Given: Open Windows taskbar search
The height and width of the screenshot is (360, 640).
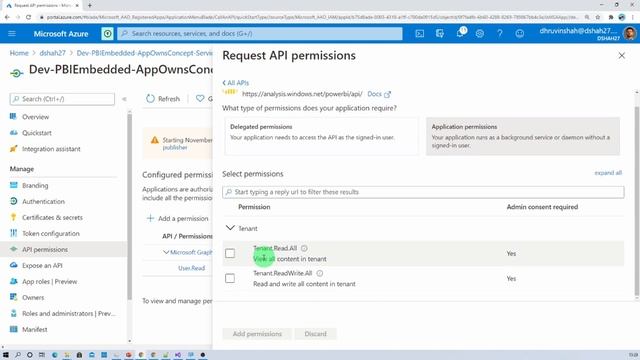Looking at the screenshot, I should point(18,355).
